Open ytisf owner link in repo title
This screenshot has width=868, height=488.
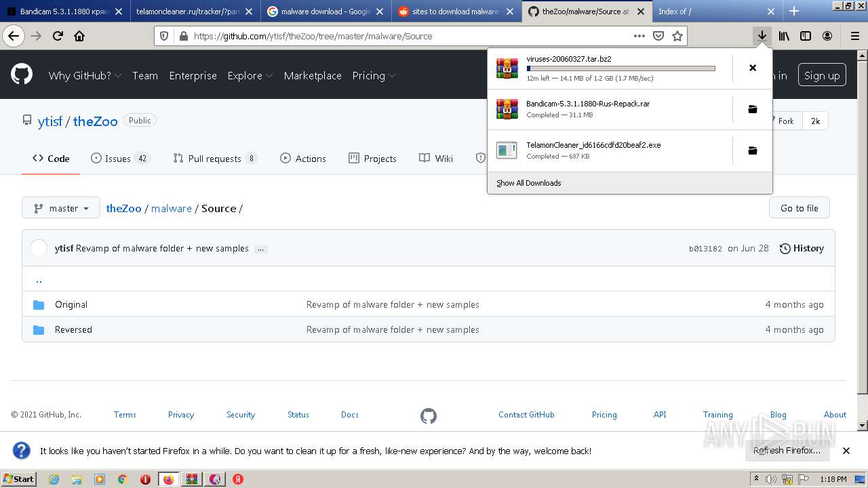click(x=50, y=121)
